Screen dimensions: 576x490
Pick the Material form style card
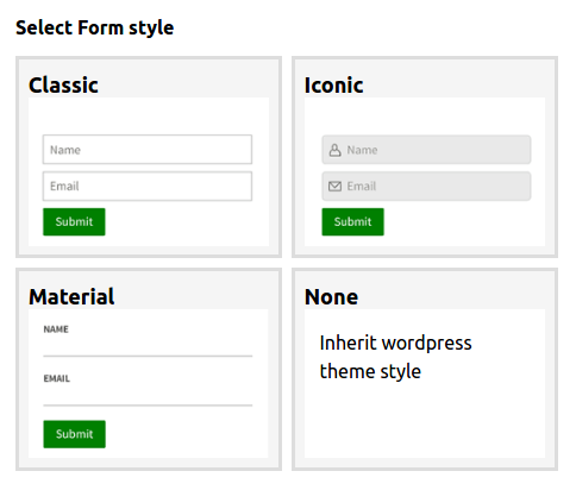148,369
